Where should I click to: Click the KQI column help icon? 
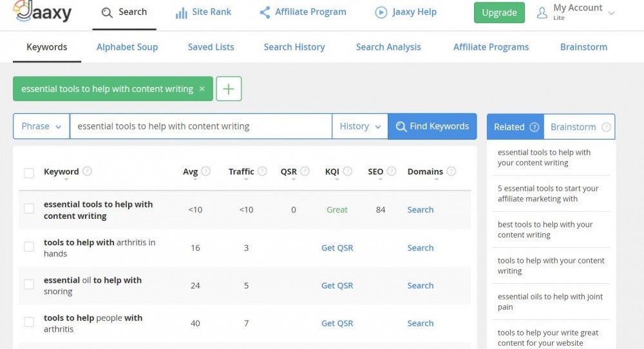(348, 171)
